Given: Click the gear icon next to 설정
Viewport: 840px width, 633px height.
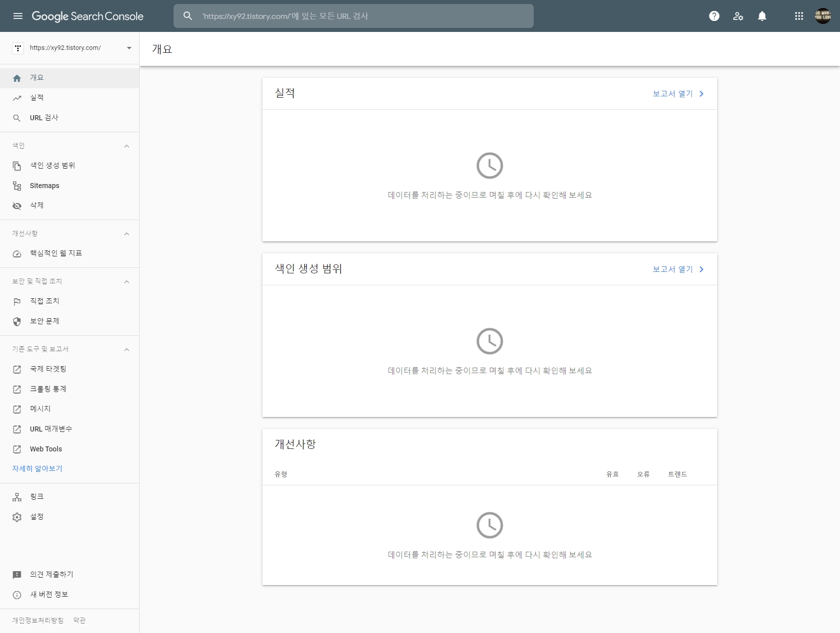Looking at the screenshot, I should 17,517.
